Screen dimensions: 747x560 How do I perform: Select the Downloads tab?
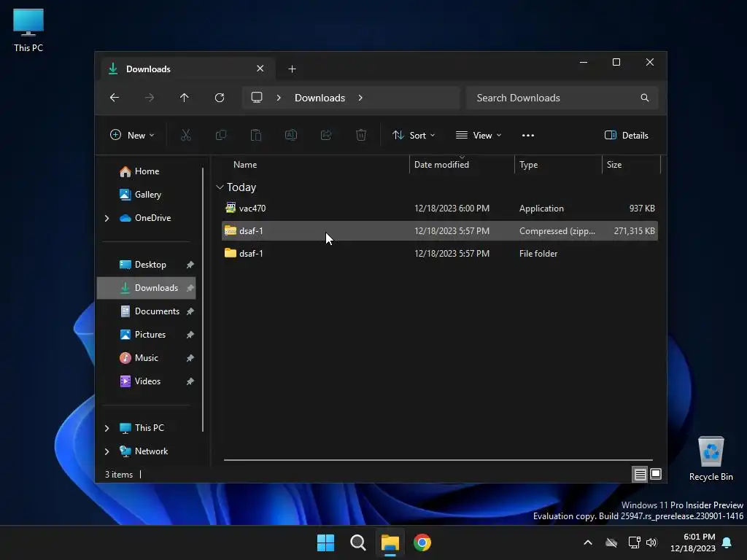[187, 69]
